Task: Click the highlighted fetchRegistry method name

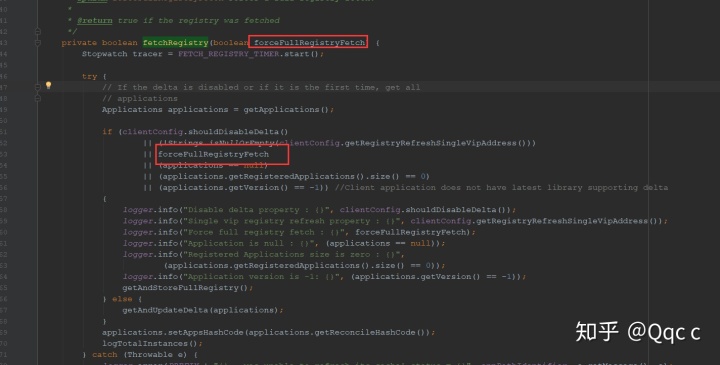Action: click(175, 43)
